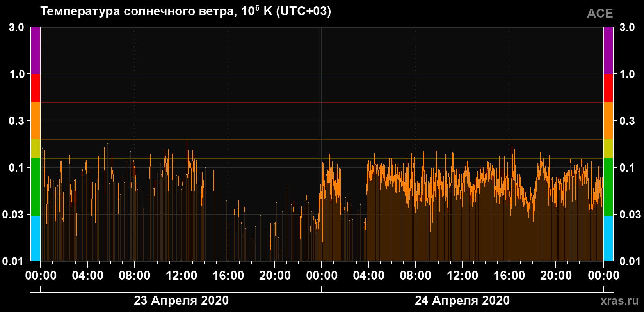Click the 16:00 time label for 23 Апреля
This screenshot has height=312, width=644.
coord(228,276)
